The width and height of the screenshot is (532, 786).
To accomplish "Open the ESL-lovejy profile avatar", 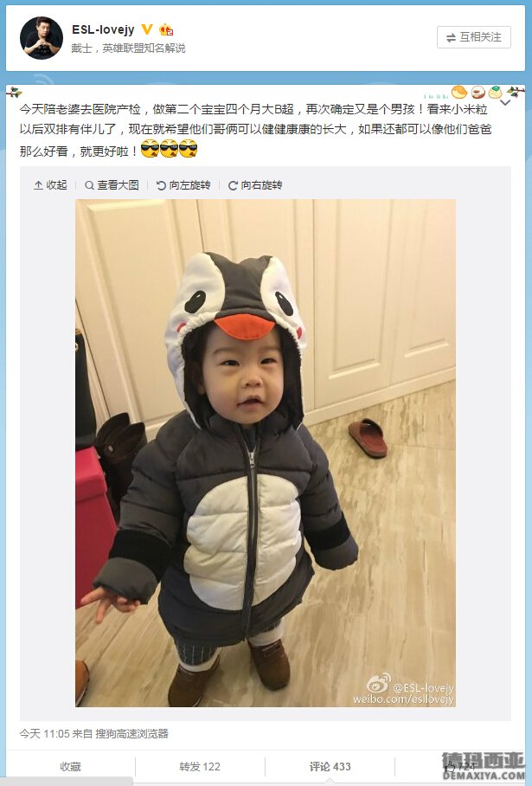I will pos(42,38).
